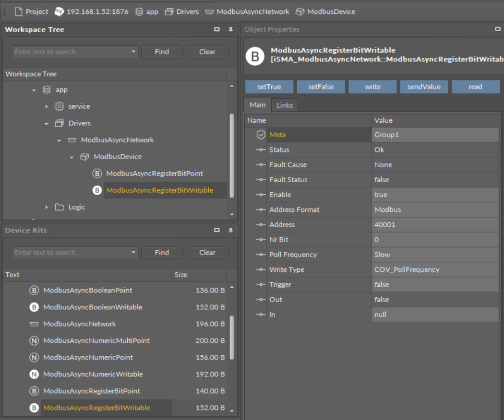Select the Main tab
Image resolution: width=504 pixels, height=420 pixels.
[257, 105]
